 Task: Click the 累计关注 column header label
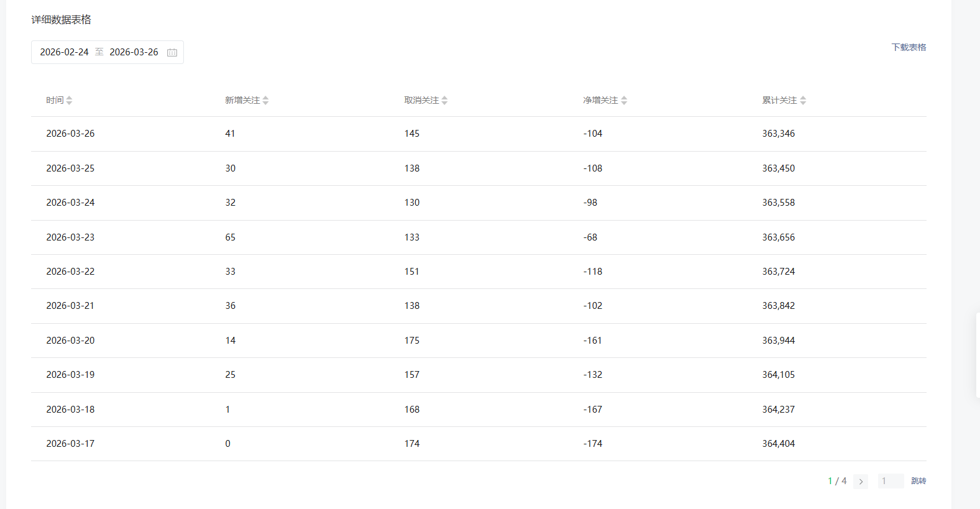[779, 100]
